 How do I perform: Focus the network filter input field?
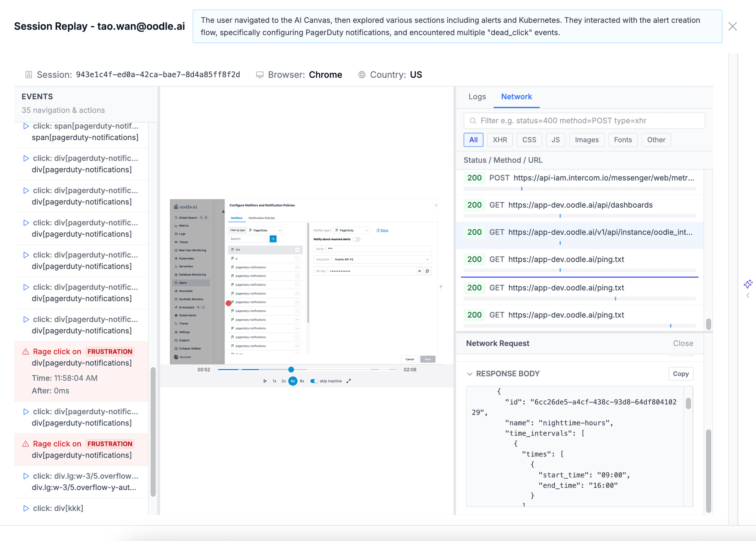point(584,121)
